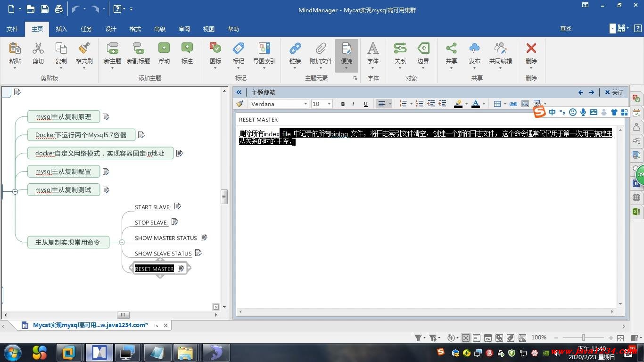Image resolution: width=644 pixels, height=362 pixels.
Task: Select the mysql主从复制原理 topic
Action: 63,117
